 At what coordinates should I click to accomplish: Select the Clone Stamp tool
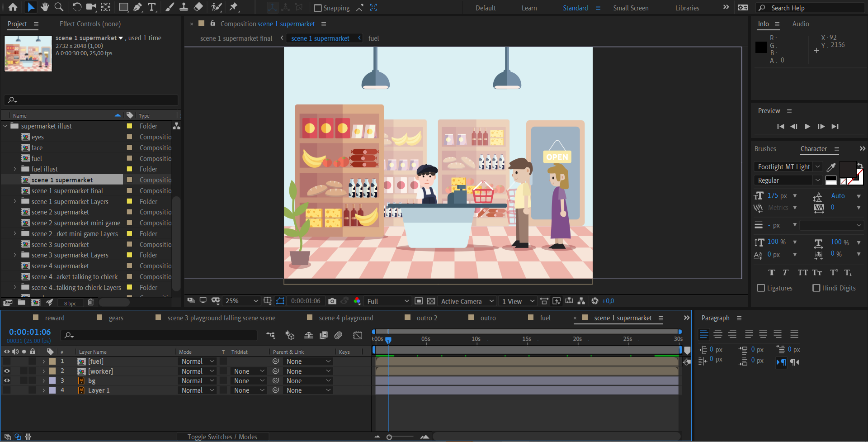184,7
